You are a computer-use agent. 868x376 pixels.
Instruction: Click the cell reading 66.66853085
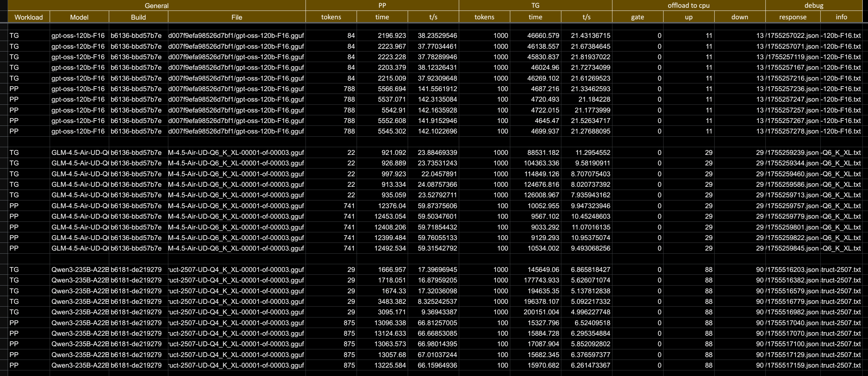[433, 334]
